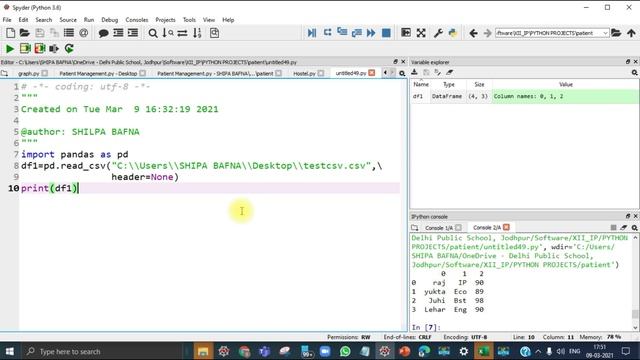Close the untitled49.py tab

pyautogui.click(x=371, y=73)
